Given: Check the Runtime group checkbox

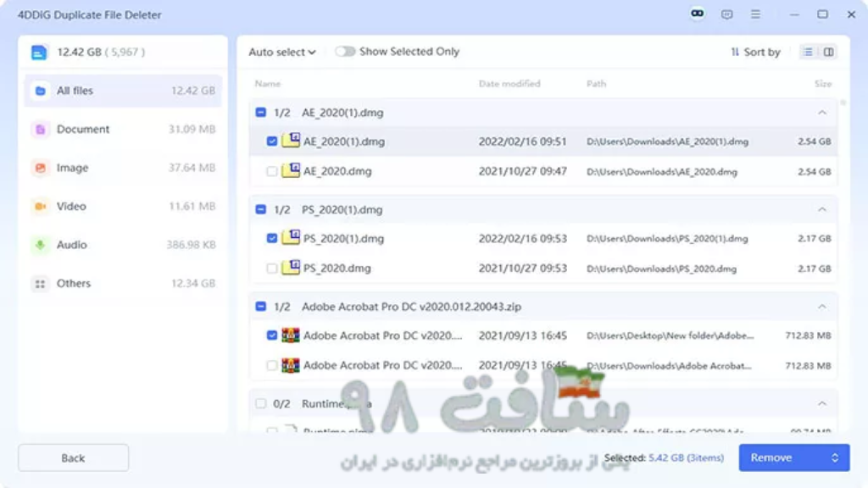Looking at the screenshot, I should 261,403.
